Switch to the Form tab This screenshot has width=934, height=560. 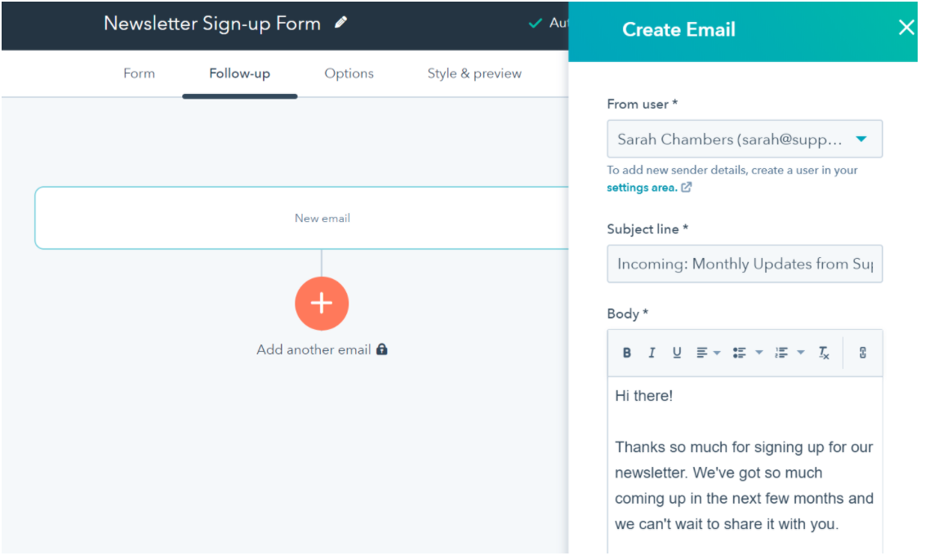[x=139, y=73]
